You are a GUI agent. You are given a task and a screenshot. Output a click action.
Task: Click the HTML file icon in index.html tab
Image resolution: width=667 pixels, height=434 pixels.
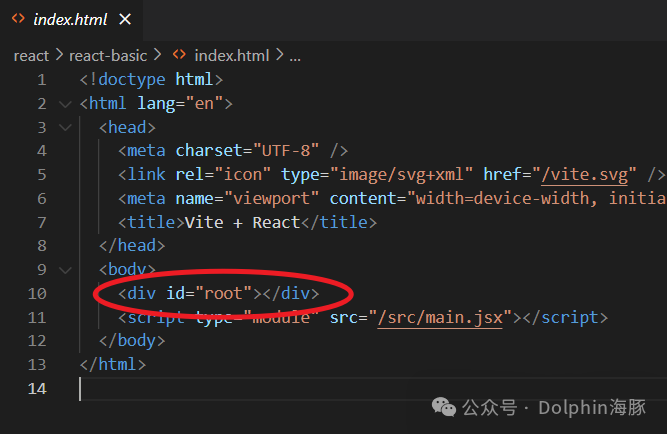coord(18,18)
